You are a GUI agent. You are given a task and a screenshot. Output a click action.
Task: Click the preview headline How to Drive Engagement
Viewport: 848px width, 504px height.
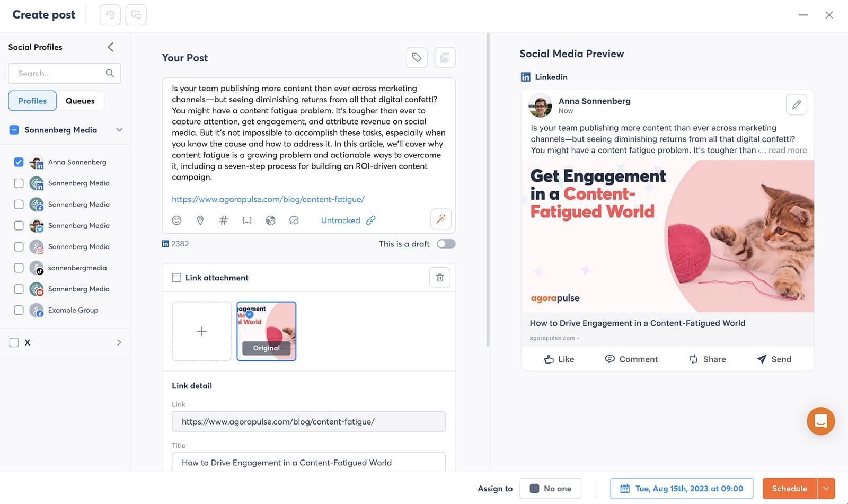click(x=638, y=323)
